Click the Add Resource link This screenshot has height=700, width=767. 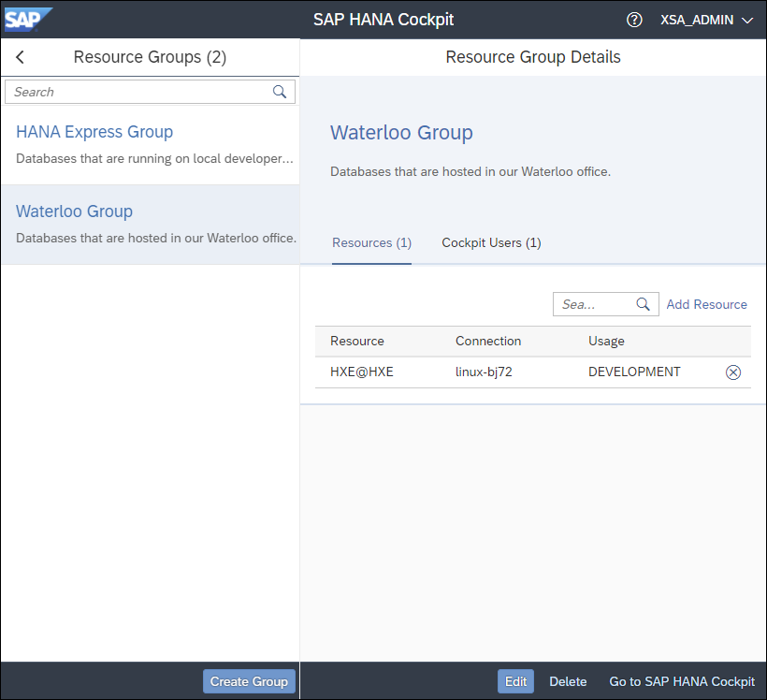click(x=707, y=304)
